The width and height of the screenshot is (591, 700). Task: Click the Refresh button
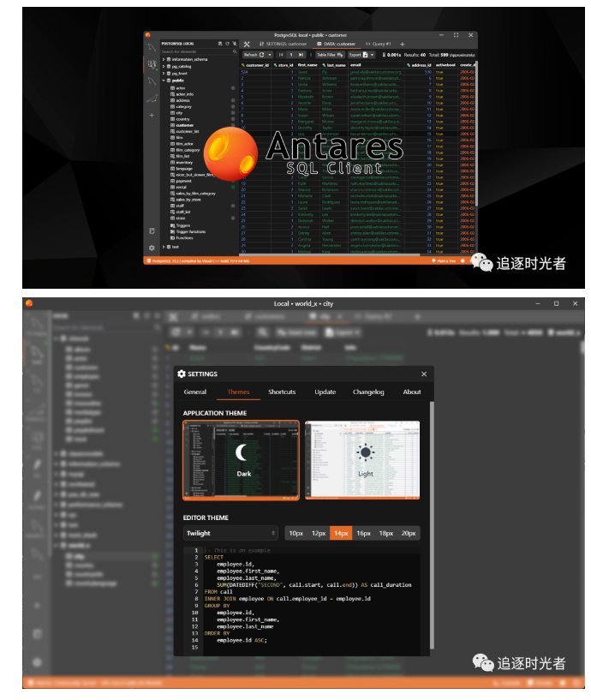(x=254, y=55)
